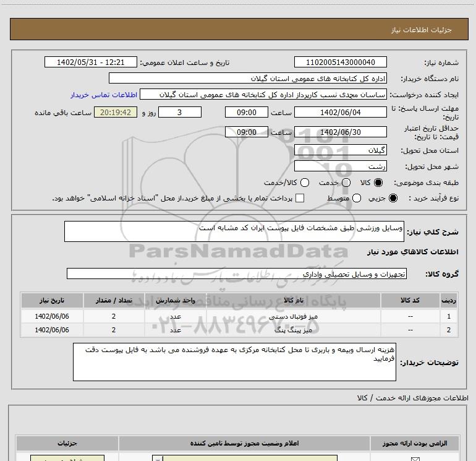The width and height of the screenshot is (476, 461).
Task: Select the میز پینگ پنگ item name
Action: 293,330
